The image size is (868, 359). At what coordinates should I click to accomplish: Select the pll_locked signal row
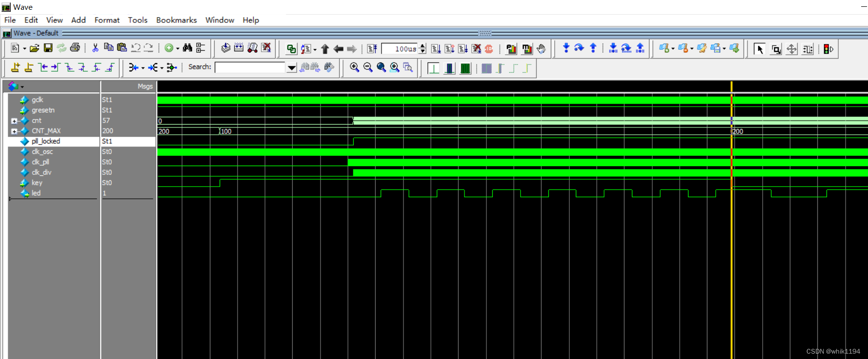tap(82, 141)
